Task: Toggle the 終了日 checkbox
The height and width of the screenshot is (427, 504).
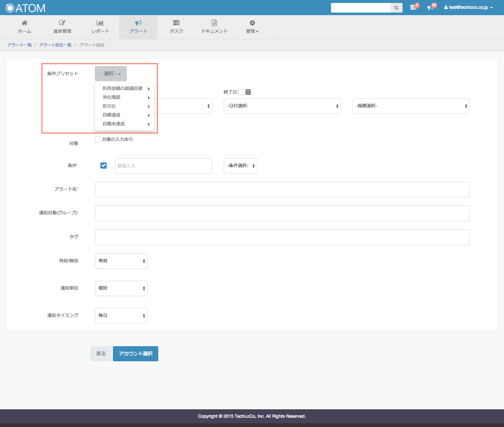Action: coord(241,92)
